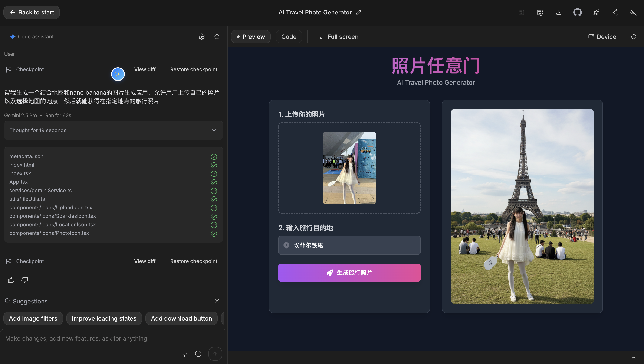Click the share icon in the header
Image resolution: width=644 pixels, height=364 pixels.
click(615, 12)
